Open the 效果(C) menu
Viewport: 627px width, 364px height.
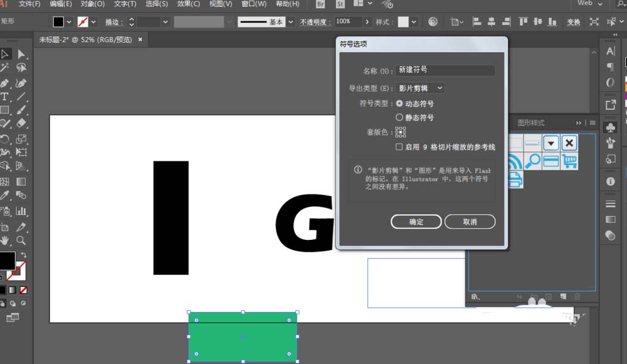[188, 4]
